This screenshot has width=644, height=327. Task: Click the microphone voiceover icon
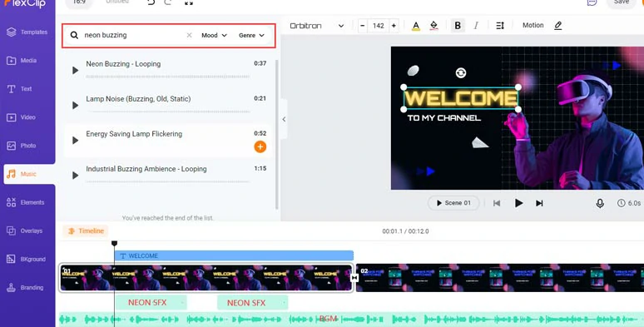[x=600, y=203]
